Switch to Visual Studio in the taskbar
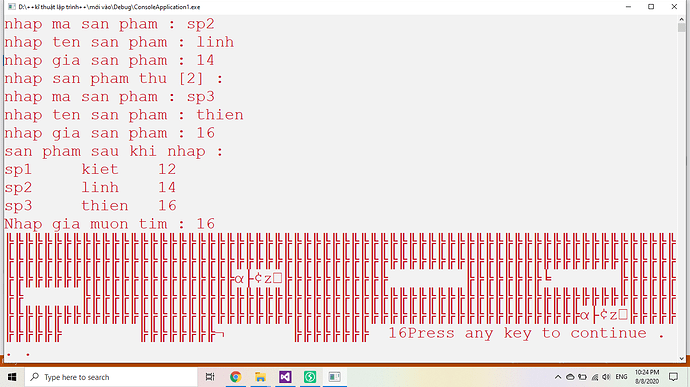 pos(285,377)
